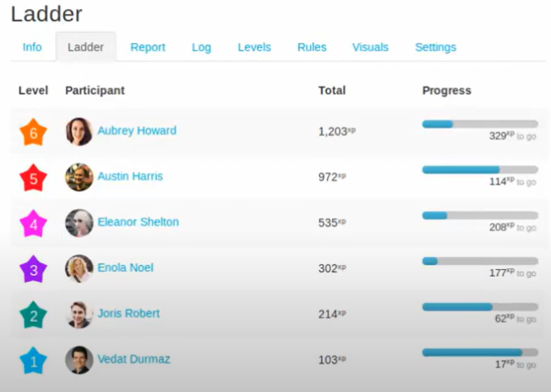The image size is (551, 392).
Task: Click the orange level 6 star badge
Action: pyautogui.click(x=33, y=132)
